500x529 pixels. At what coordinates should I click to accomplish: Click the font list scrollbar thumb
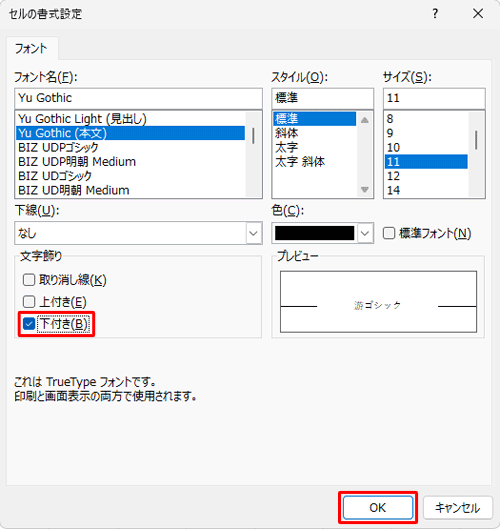coord(253,136)
